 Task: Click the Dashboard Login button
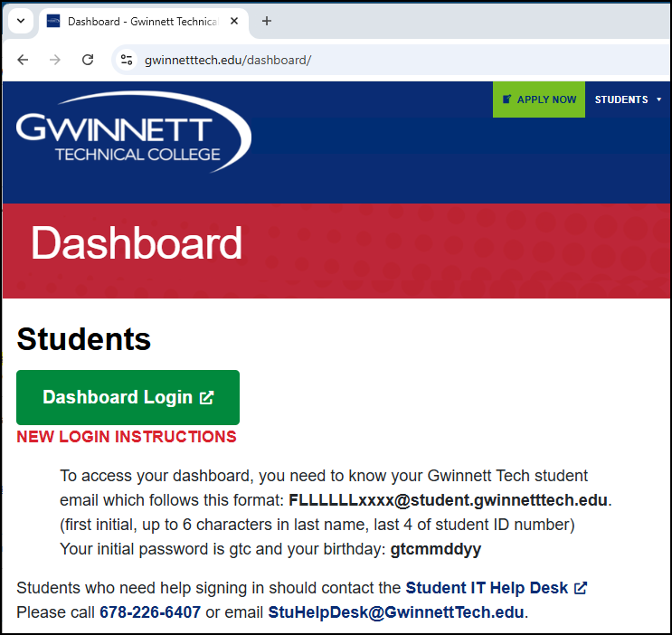128,397
